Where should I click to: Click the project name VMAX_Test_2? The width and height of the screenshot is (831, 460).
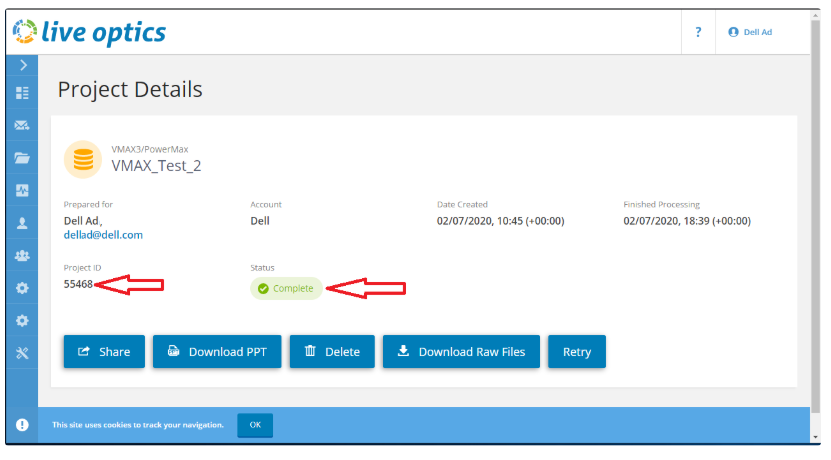click(156, 166)
